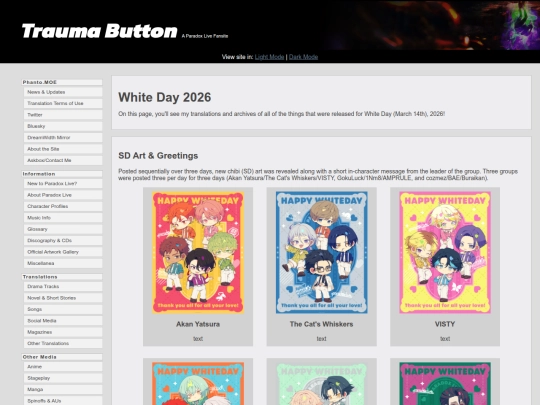Screen dimensions: 540x405
Task: Open the Anime page
Action: click(x=63, y=367)
